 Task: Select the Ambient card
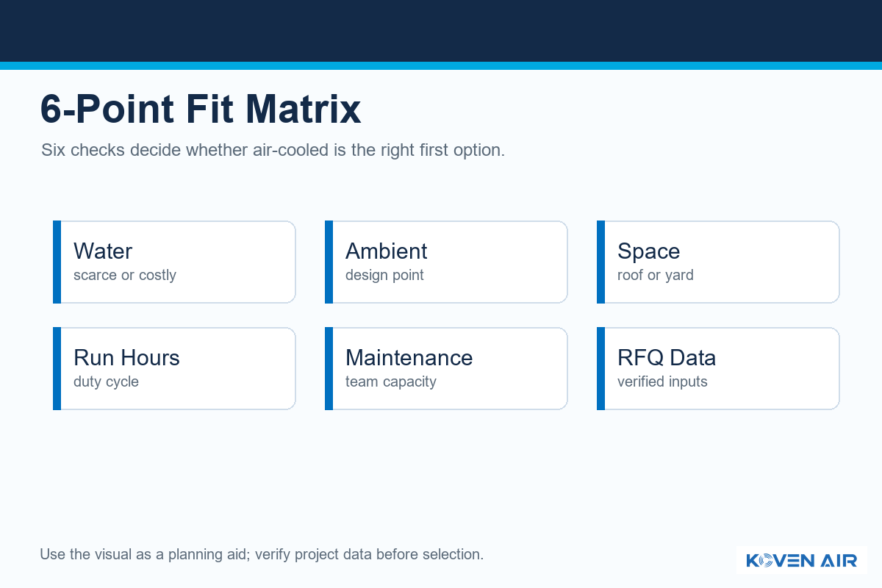[x=446, y=262]
